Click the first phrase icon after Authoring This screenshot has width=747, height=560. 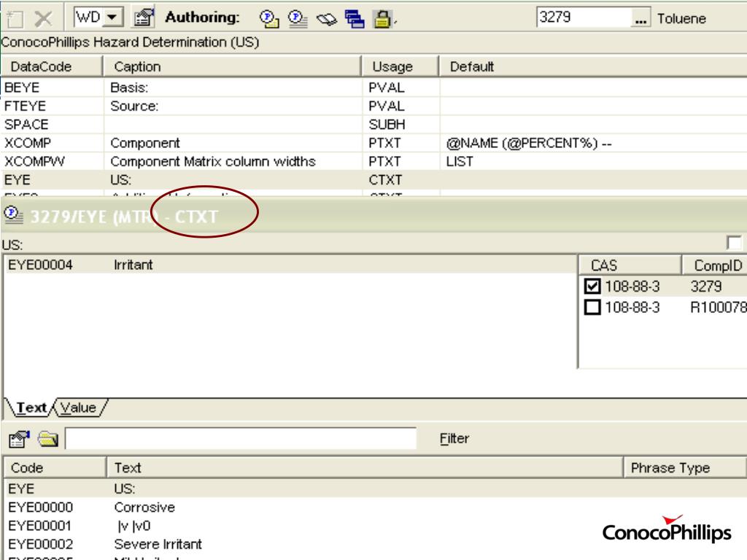click(269, 19)
